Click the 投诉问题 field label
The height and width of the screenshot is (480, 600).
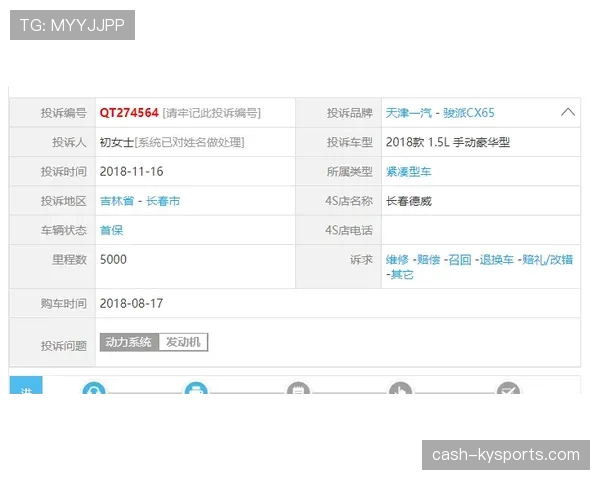pos(64,346)
